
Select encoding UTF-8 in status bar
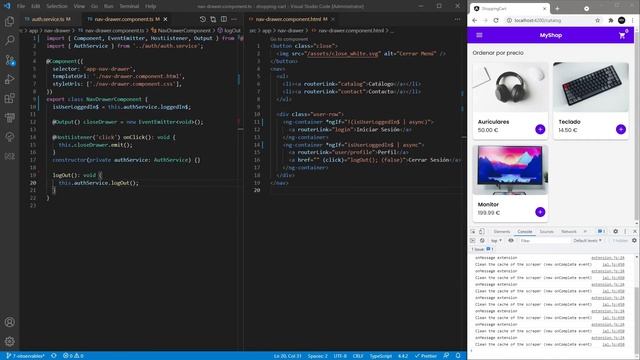(340, 356)
